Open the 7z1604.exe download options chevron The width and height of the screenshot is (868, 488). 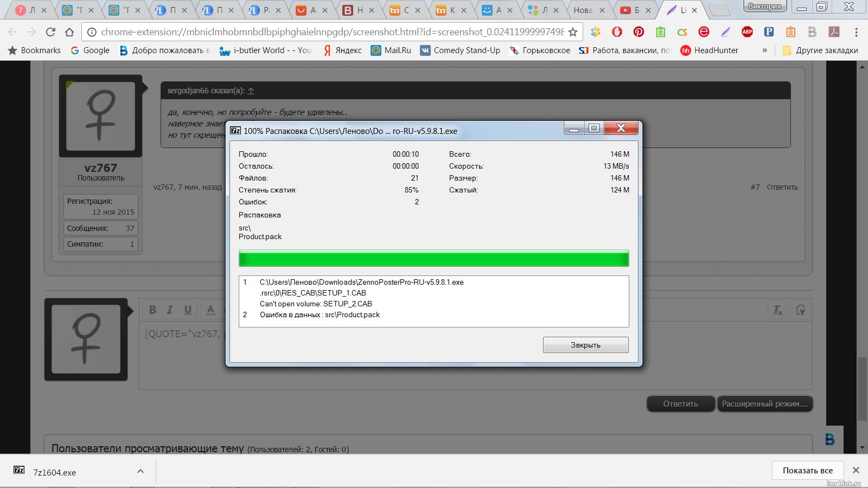pos(141,471)
